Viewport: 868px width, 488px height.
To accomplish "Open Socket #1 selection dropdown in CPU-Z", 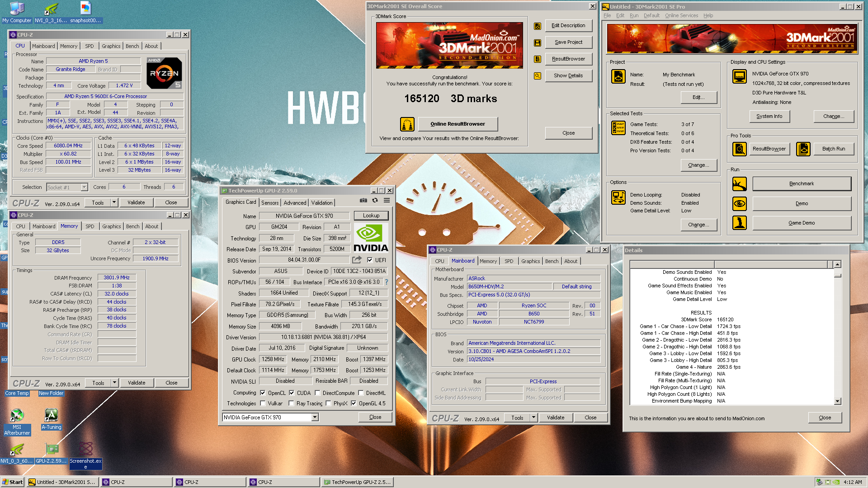I will click(84, 187).
